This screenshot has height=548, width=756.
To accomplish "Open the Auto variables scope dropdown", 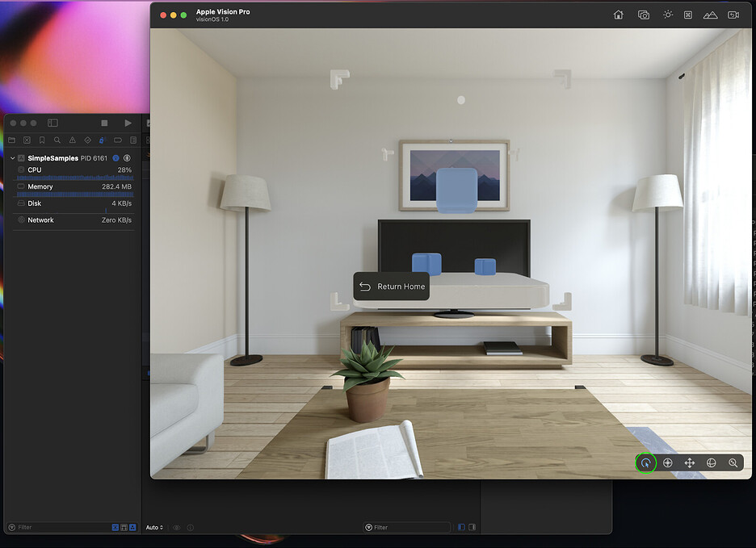I will (154, 527).
